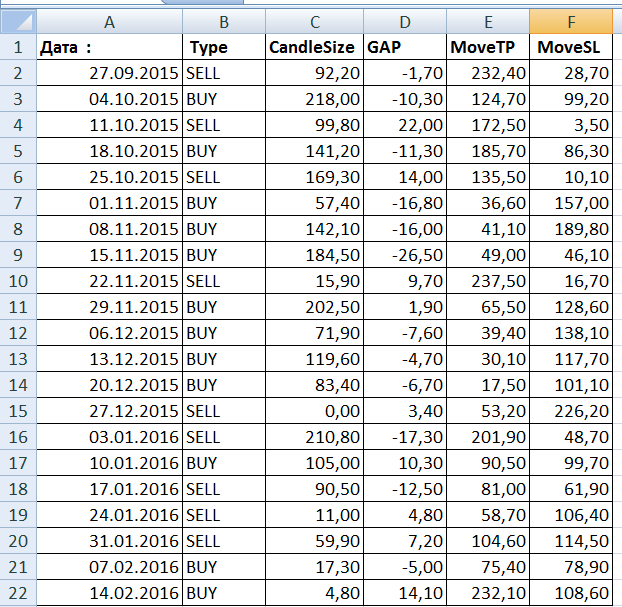Screen dimensions: 622x607
Task: Click GAP value -1,70
Action: (405, 73)
